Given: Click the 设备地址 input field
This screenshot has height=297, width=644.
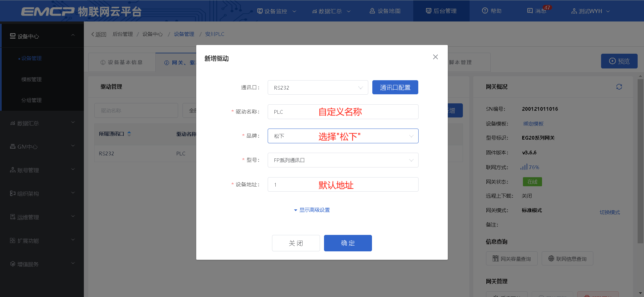Looking at the screenshot, I should coord(343,185).
